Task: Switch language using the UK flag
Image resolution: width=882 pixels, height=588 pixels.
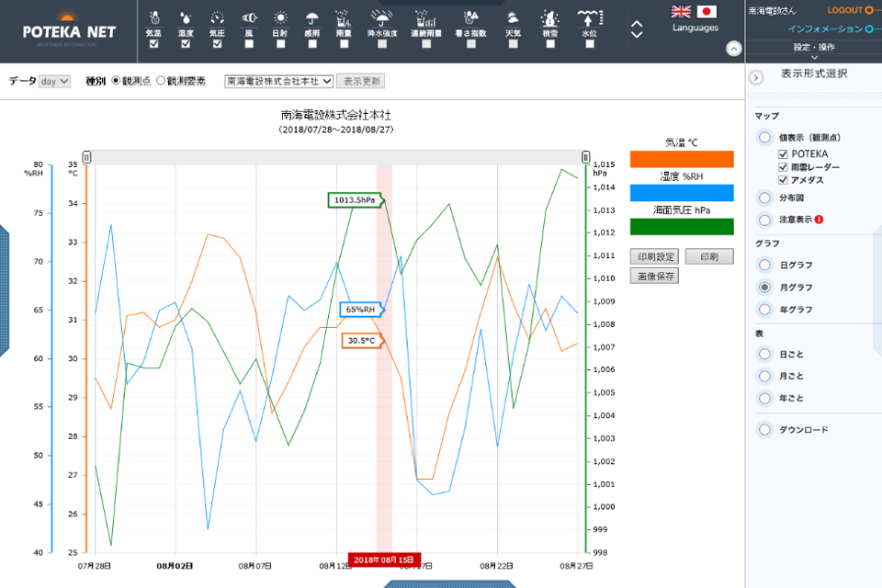Action: (681, 12)
